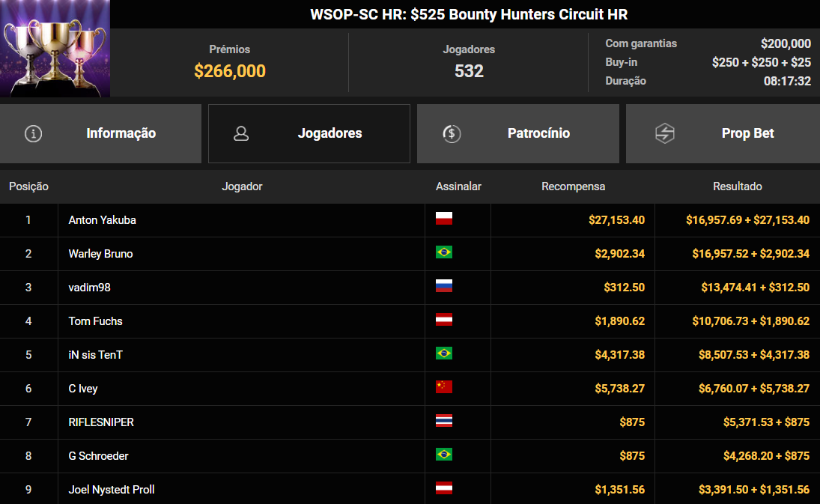Click the trophies image thumbnail
This screenshot has width=820, height=504.
(55, 49)
